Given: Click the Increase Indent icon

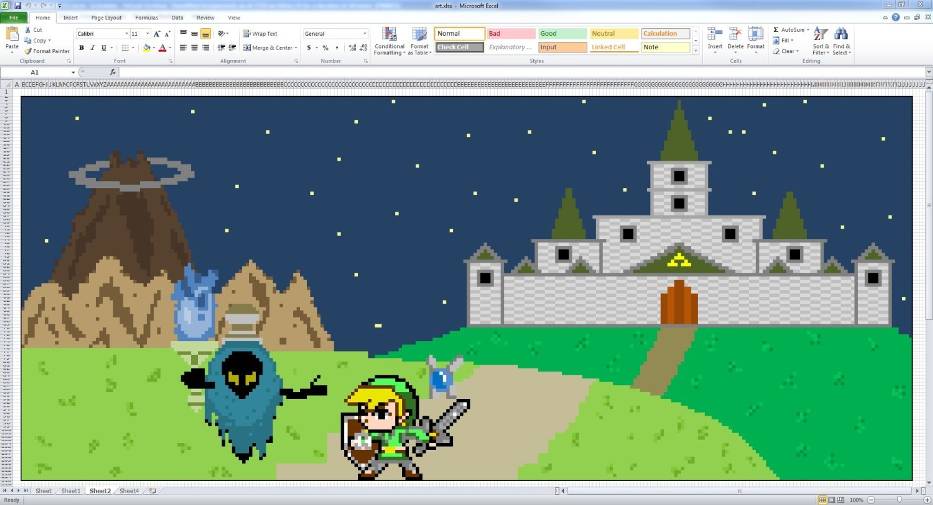Looking at the screenshot, I should coord(232,48).
